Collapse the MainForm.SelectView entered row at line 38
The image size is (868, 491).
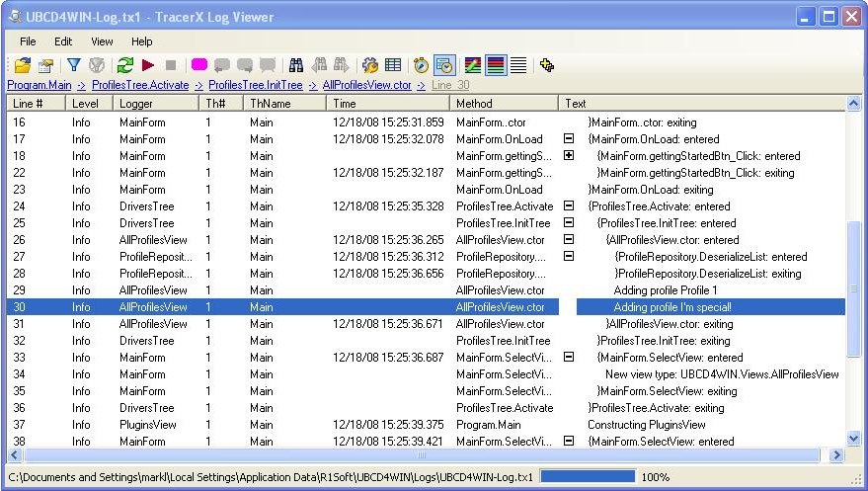pyautogui.click(x=569, y=441)
